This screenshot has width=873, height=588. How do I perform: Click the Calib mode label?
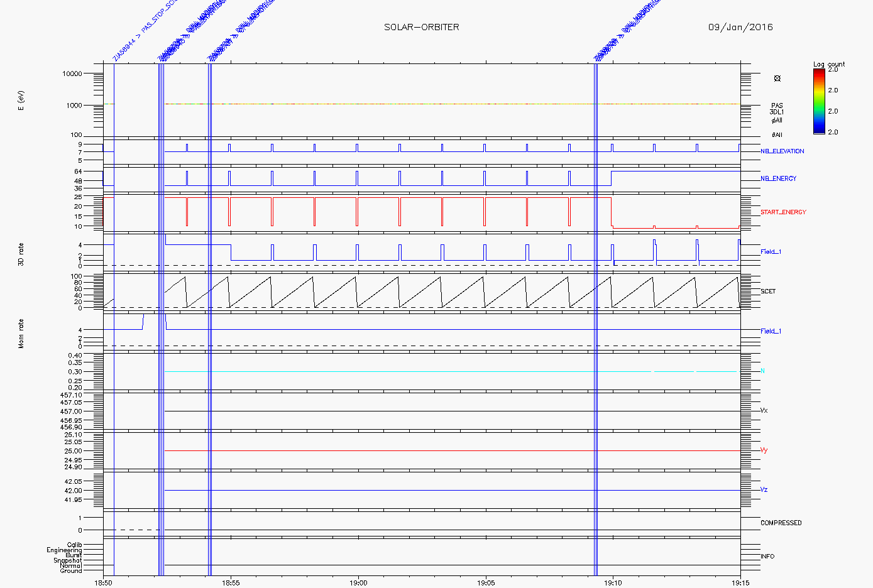(x=74, y=545)
